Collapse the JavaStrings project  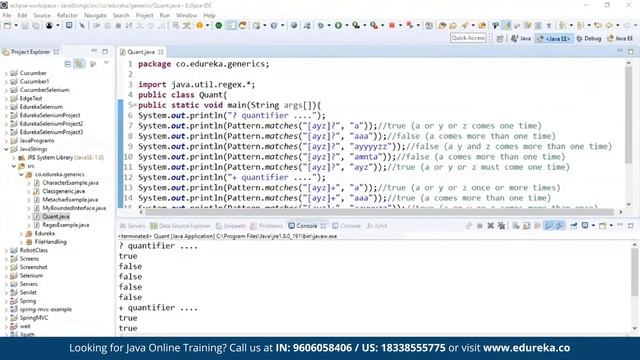(x=6, y=149)
